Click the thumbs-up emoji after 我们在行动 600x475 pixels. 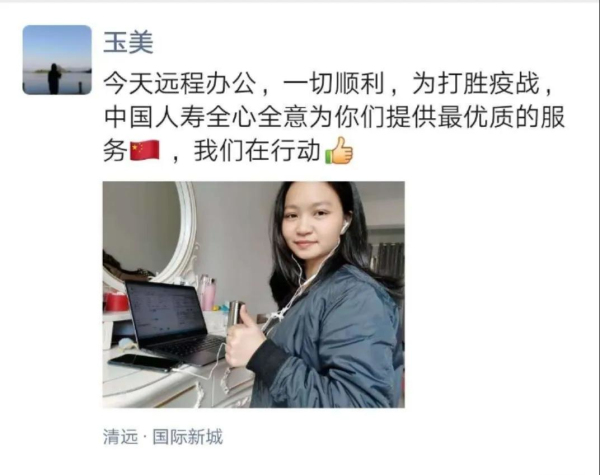tap(339, 150)
